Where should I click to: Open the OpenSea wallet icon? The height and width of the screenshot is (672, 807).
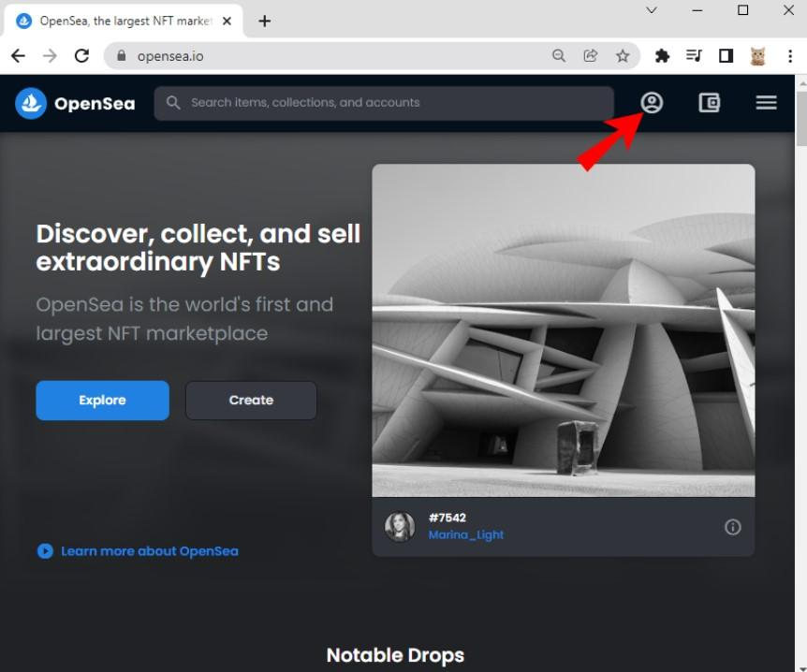710,103
